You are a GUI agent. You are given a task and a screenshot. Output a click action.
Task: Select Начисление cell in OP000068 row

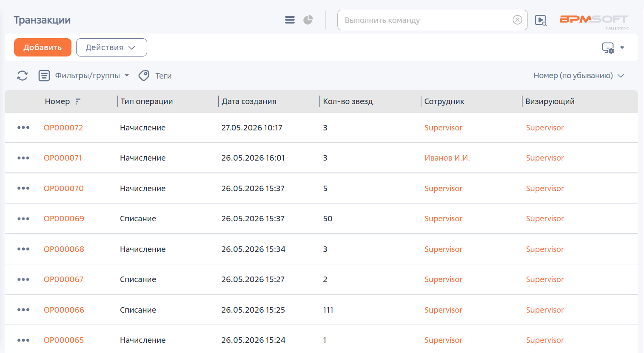point(142,249)
